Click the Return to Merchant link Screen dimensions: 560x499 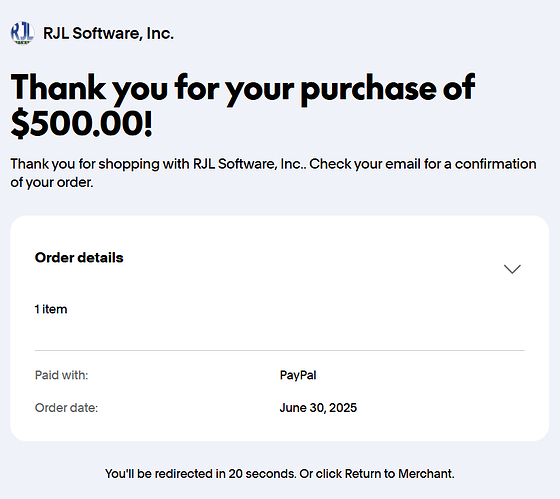pos(399,474)
